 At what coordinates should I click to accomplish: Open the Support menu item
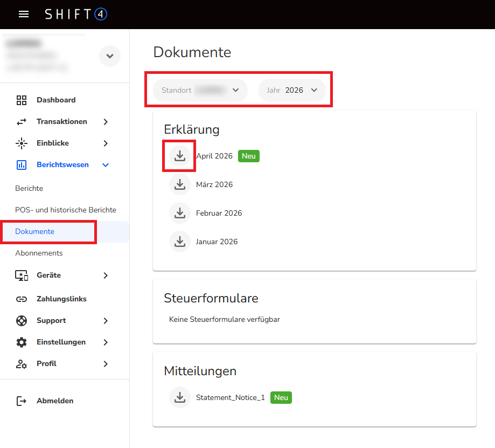click(51, 321)
